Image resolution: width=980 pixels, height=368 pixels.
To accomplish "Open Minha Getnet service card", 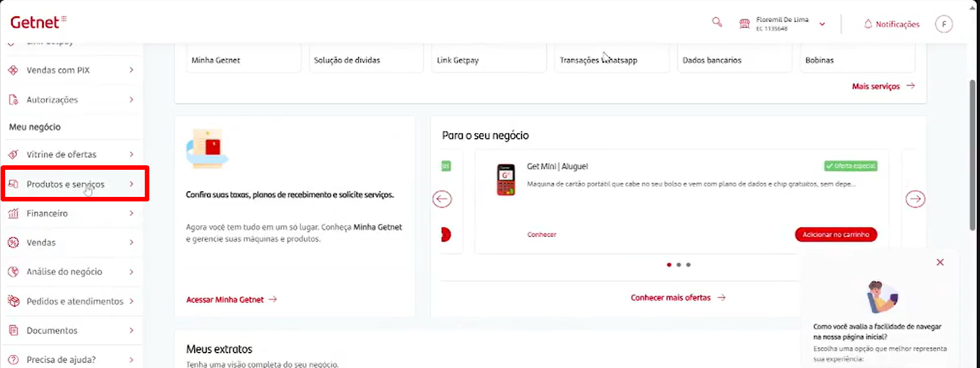I will click(x=244, y=58).
